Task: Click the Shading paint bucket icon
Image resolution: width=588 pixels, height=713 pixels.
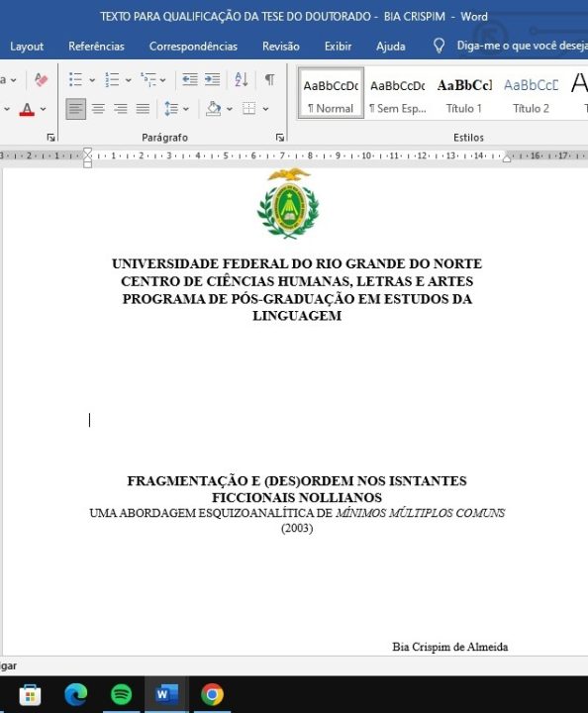Action: tap(213, 109)
